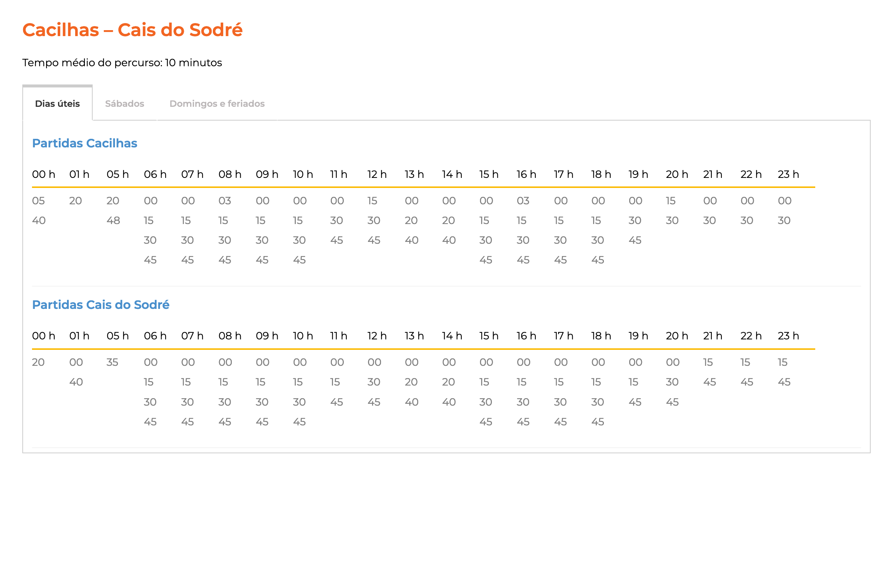Click the 05 departure under 00 h Cacilhas
This screenshot has width=893, height=588.
(x=38, y=201)
